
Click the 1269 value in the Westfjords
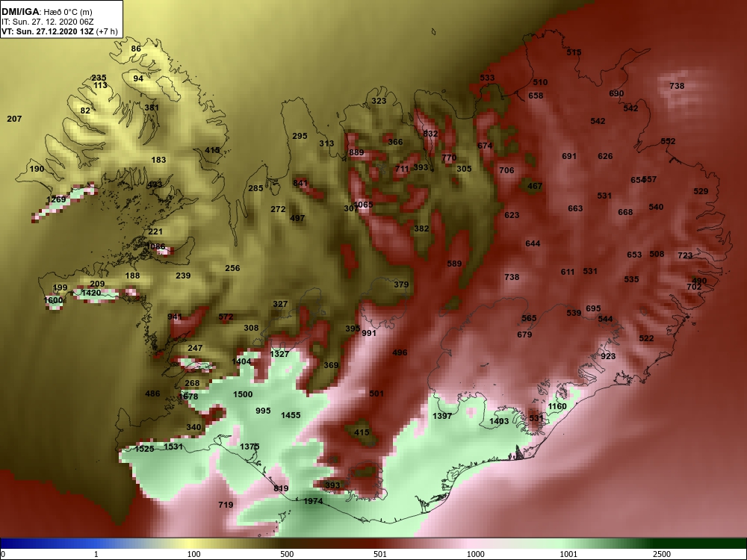(56, 199)
